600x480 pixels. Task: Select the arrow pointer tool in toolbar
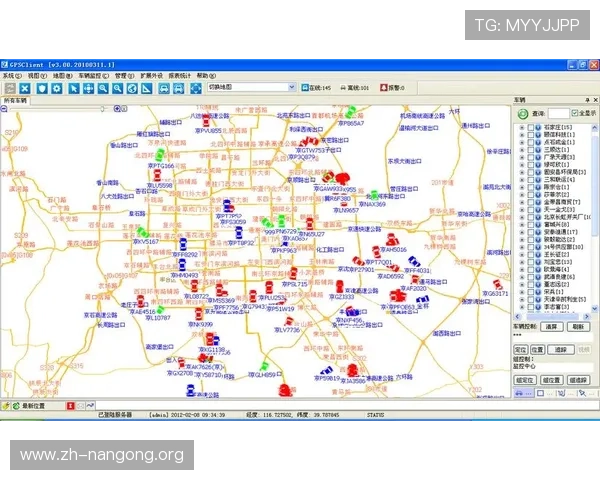click(x=72, y=88)
